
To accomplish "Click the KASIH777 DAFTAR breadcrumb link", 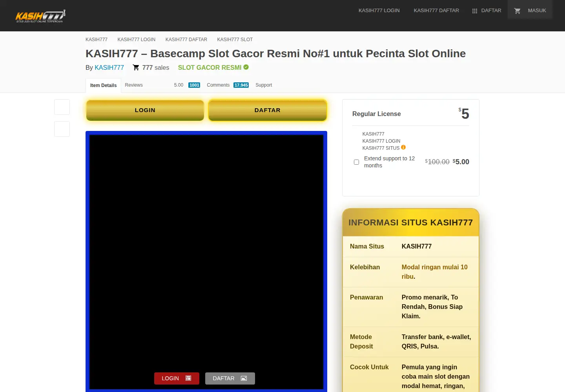I will click(x=186, y=40).
